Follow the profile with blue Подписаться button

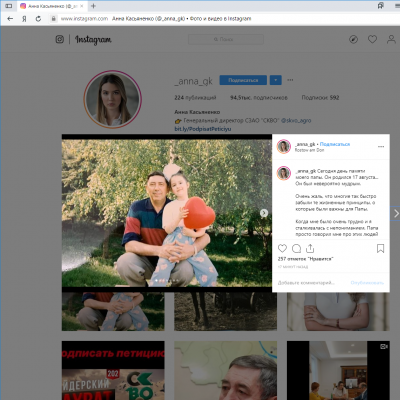pyautogui.click(x=243, y=80)
